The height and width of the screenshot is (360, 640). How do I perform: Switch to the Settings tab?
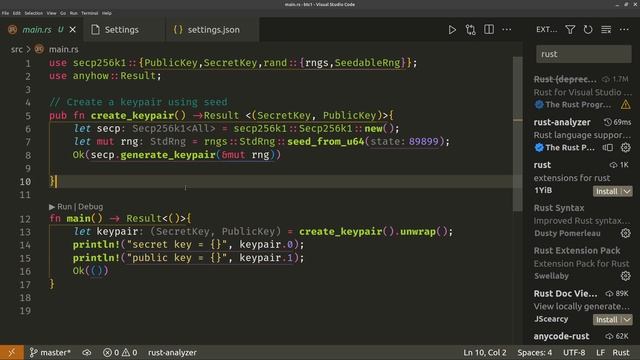click(122, 30)
